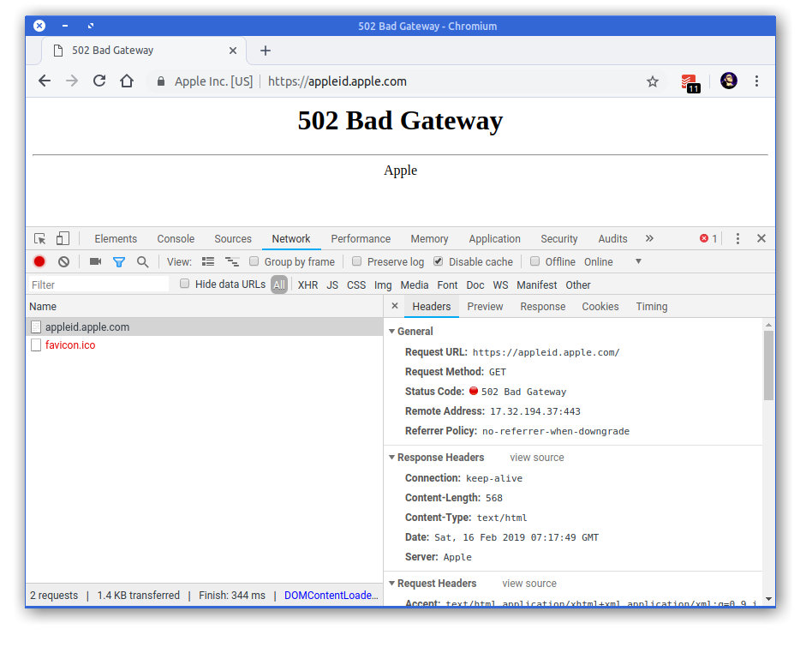The height and width of the screenshot is (647, 812).
Task: Close the DevTools panel
Action: 761,238
